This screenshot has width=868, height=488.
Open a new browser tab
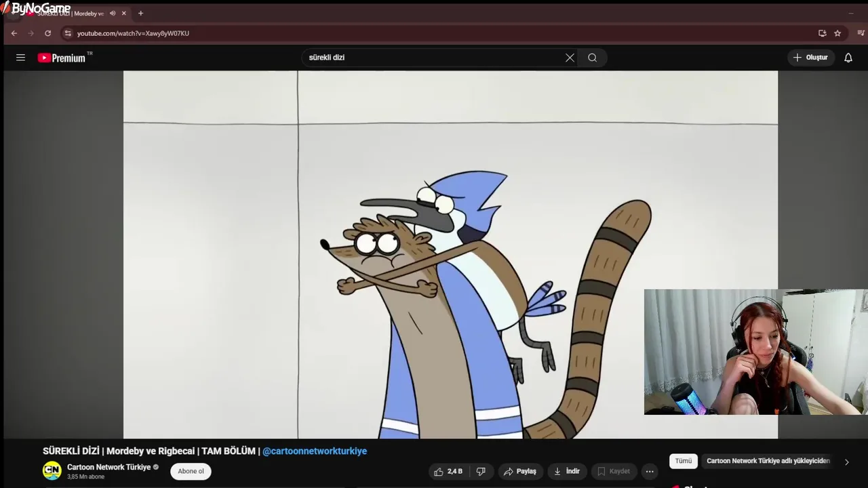coord(140,14)
